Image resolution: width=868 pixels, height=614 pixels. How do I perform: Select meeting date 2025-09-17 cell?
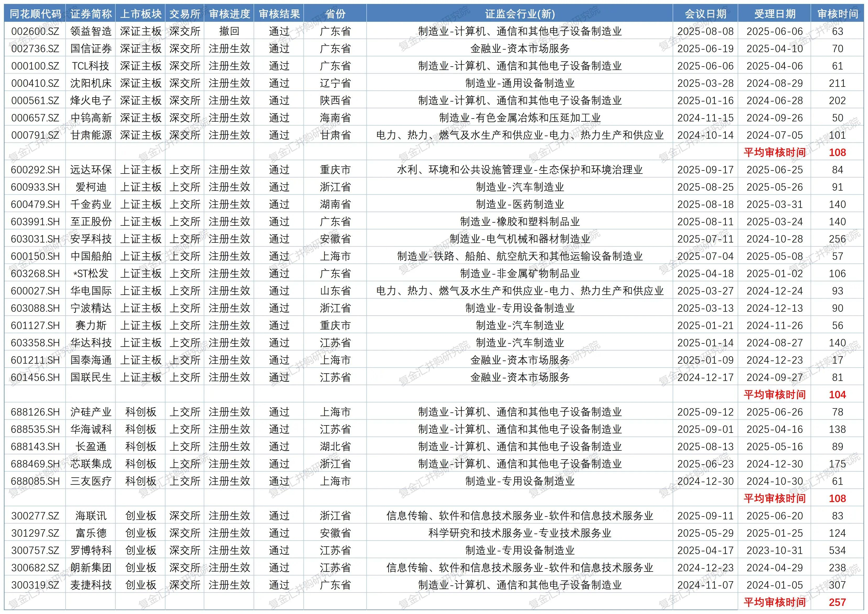click(x=705, y=170)
